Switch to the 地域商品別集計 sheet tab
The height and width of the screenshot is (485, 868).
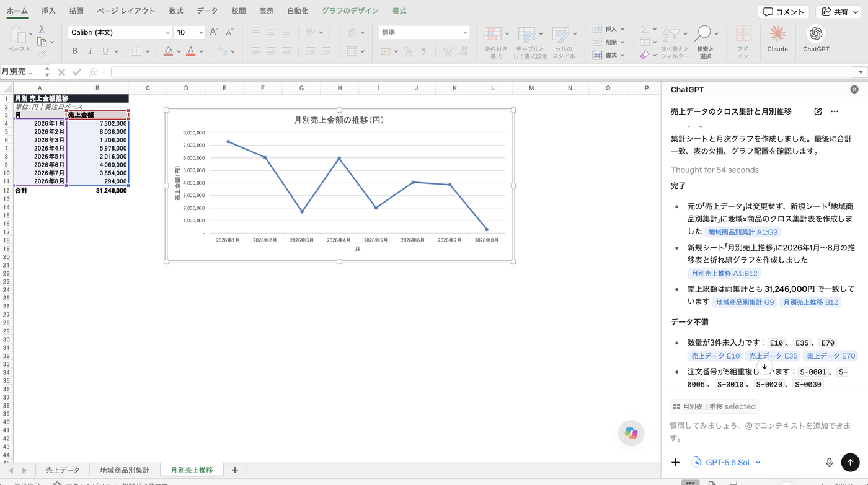tap(125, 470)
